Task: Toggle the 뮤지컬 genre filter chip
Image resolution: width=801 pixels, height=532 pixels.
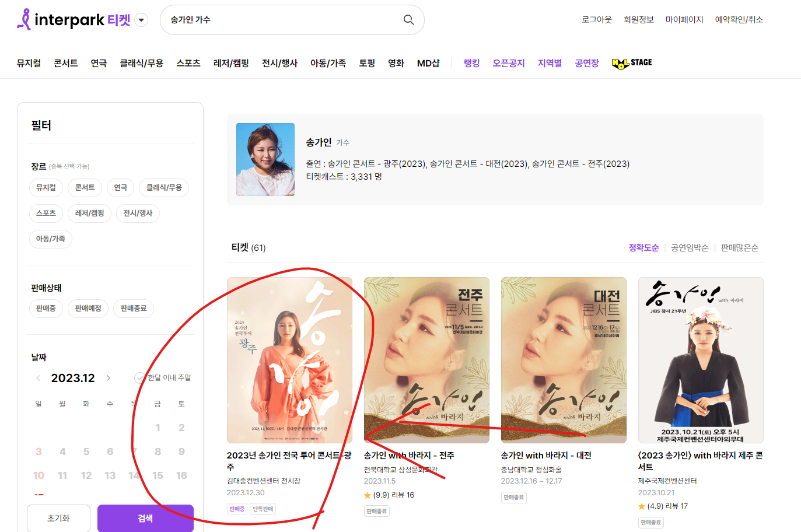Action: coord(46,188)
